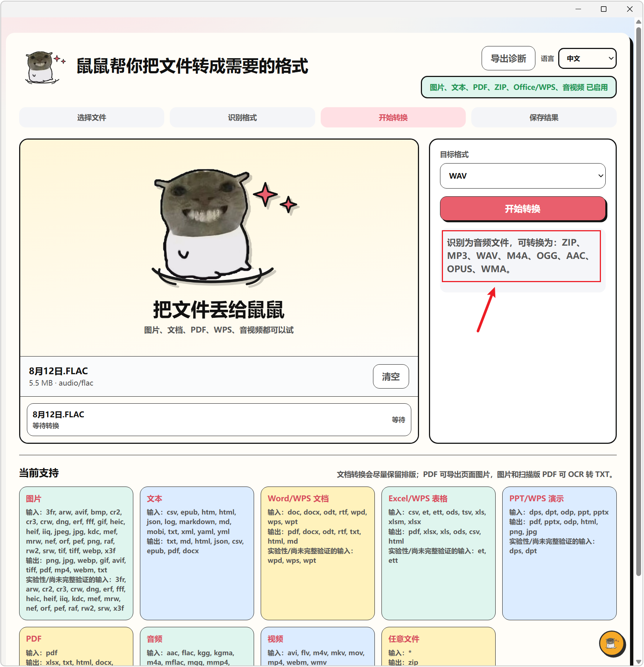Click the Excel/WPS 表格 support card
644x667 pixels.
click(x=439, y=553)
